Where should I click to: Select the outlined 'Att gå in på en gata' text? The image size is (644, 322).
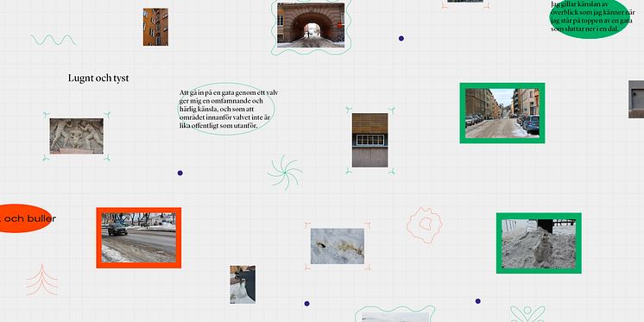click(226, 110)
